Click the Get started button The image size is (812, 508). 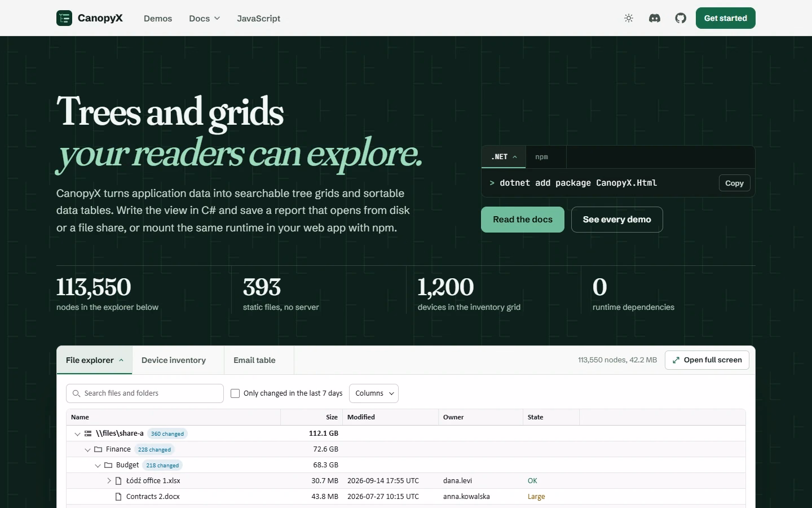(x=726, y=18)
